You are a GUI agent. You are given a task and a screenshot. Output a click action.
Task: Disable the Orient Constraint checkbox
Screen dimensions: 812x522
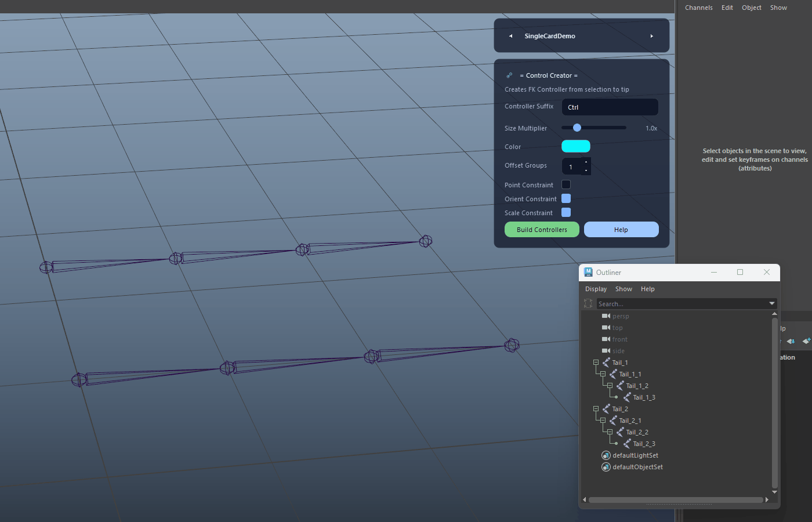[566, 198]
